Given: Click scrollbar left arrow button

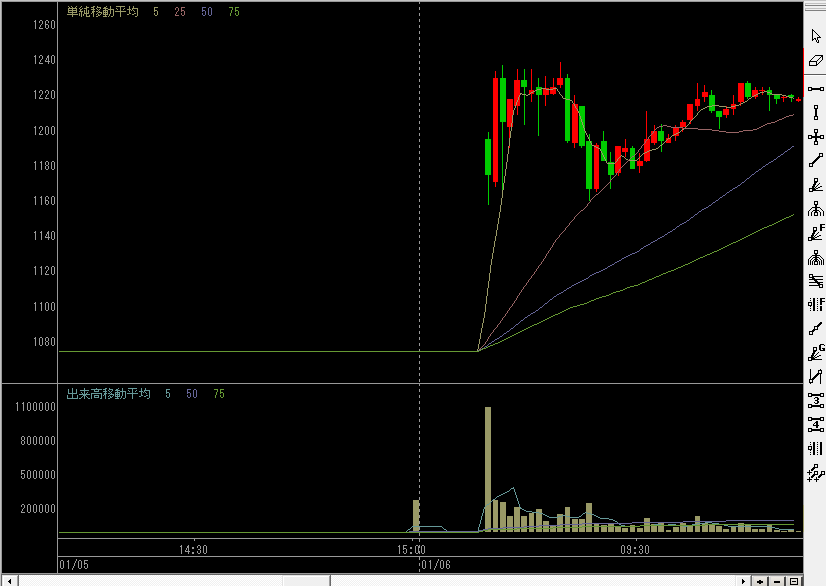Looking at the screenshot, I should pyautogui.click(x=10, y=581).
